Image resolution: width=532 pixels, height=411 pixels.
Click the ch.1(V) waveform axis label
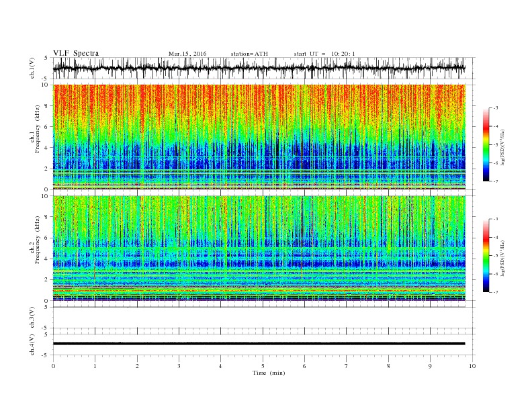(x=32, y=68)
